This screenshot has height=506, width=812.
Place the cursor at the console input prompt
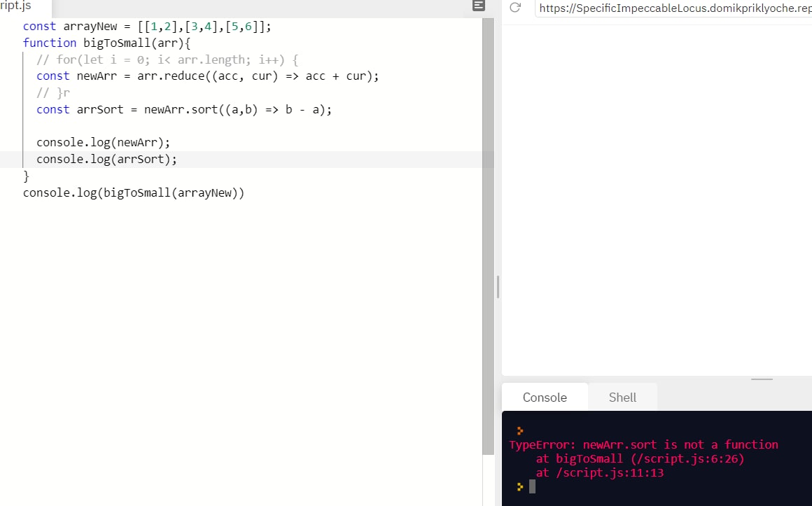532,486
